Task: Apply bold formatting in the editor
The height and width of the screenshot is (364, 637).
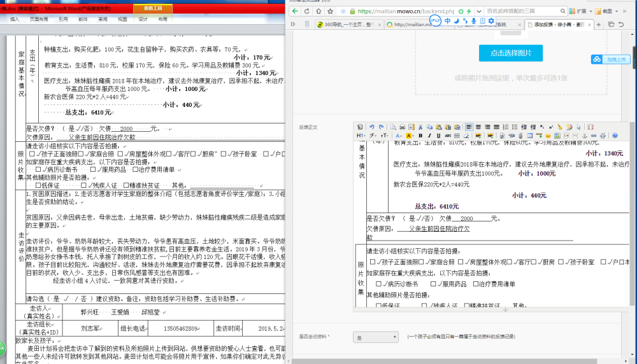Action: 420,136
